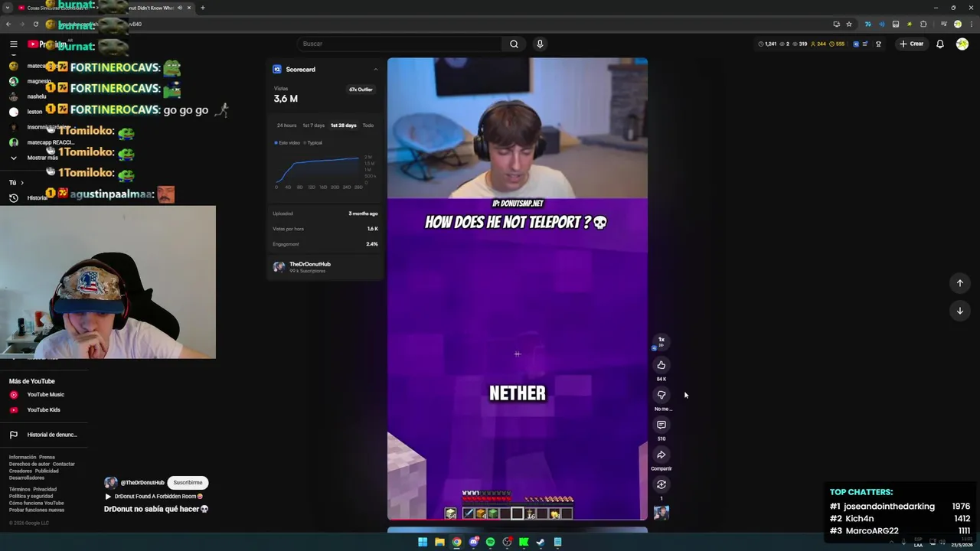Dislike the Short with thumbs down
Image resolution: width=980 pixels, height=551 pixels.
[x=661, y=395]
